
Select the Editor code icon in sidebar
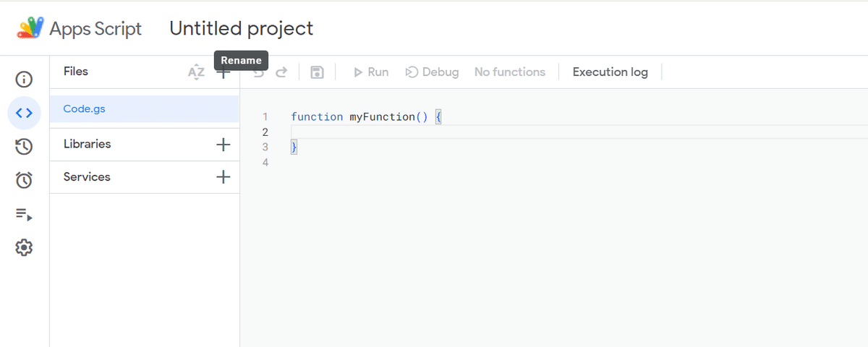(24, 113)
